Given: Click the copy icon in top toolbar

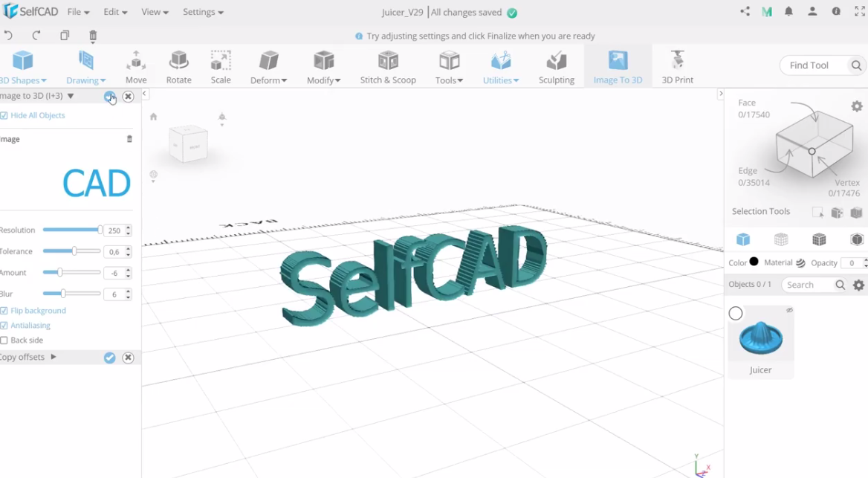Looking at the screenshot, I should coord(65,36).
